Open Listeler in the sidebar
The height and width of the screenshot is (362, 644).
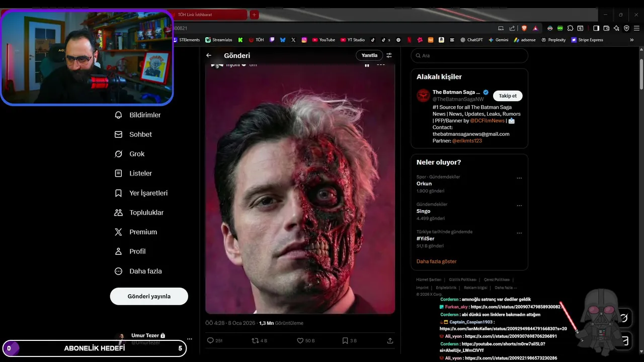coord(133,173)
